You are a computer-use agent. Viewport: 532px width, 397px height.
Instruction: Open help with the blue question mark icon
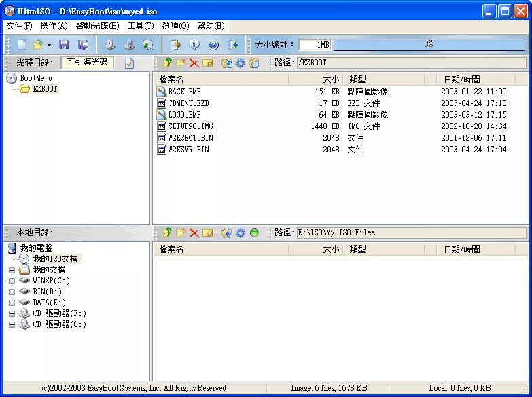pyautogui.click(x=213, y=44)
